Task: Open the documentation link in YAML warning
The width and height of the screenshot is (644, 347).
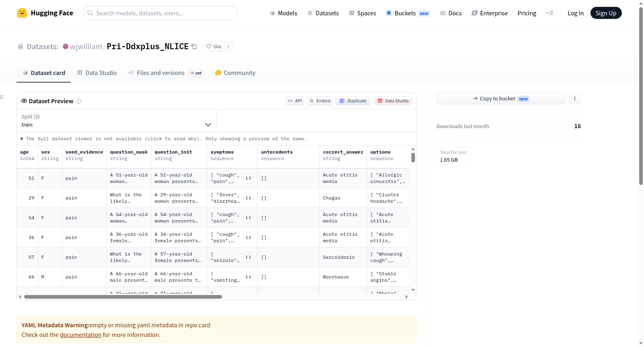Action: coord(80,335)
